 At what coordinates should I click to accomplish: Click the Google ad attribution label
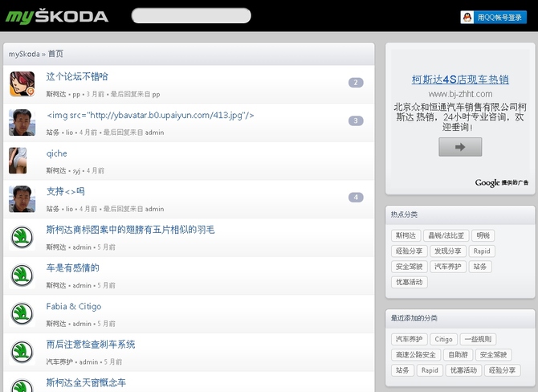(502, 182)
